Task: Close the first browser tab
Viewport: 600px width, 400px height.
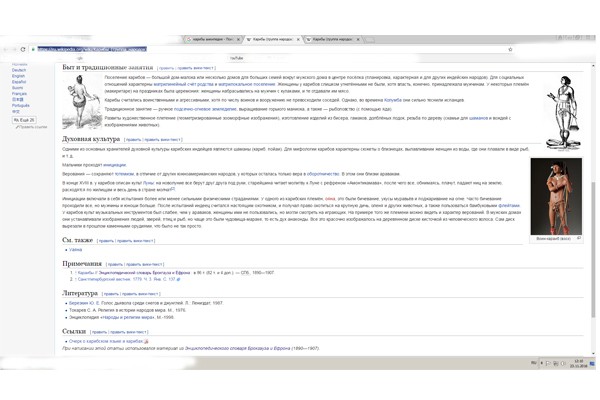Action: coord(239,40)
